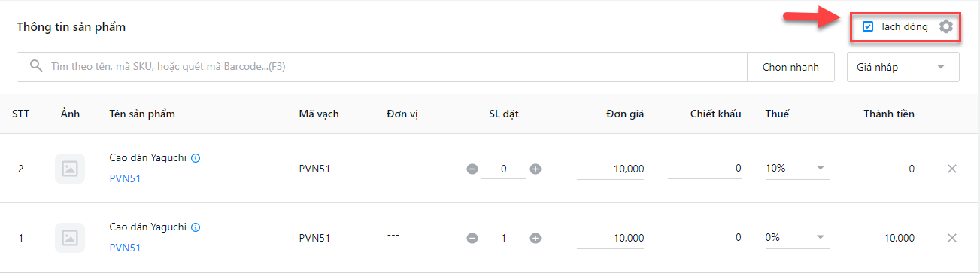Screen dimensions: 980x274
Task: Show info icon for Cao dán Yaguchi row 1
Action: 196,227
